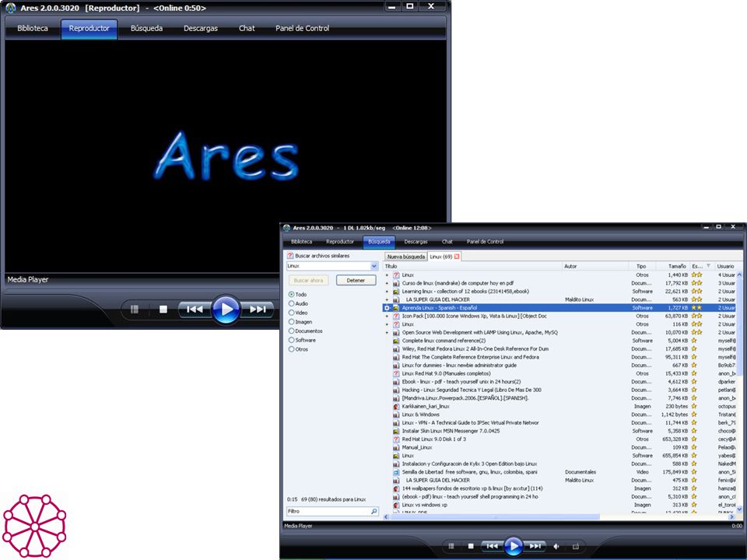
Task: Play button in search window player
Action: coord(513,546)
